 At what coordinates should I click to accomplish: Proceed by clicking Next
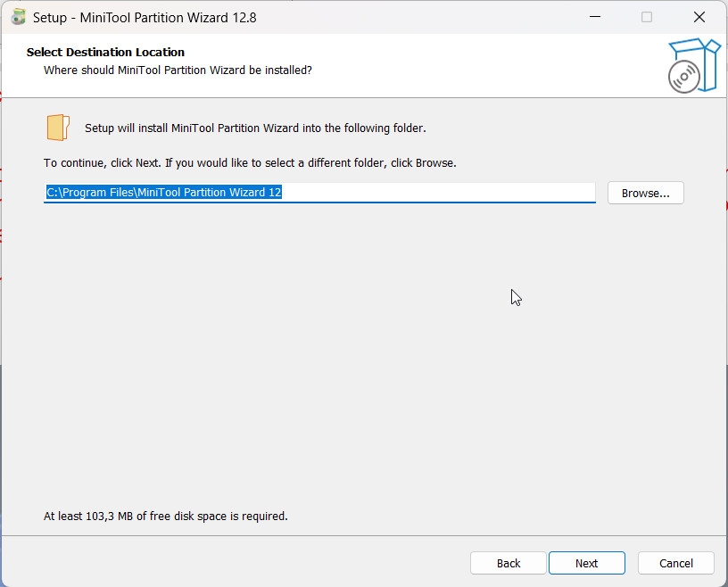[586, 563]
